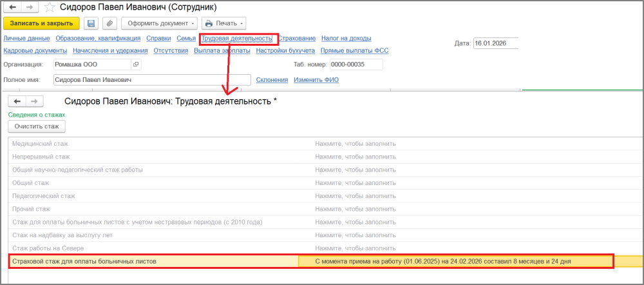Click the Таб. номер field
Viewport: 644px width, 285px height.
[x=355, y=64]
